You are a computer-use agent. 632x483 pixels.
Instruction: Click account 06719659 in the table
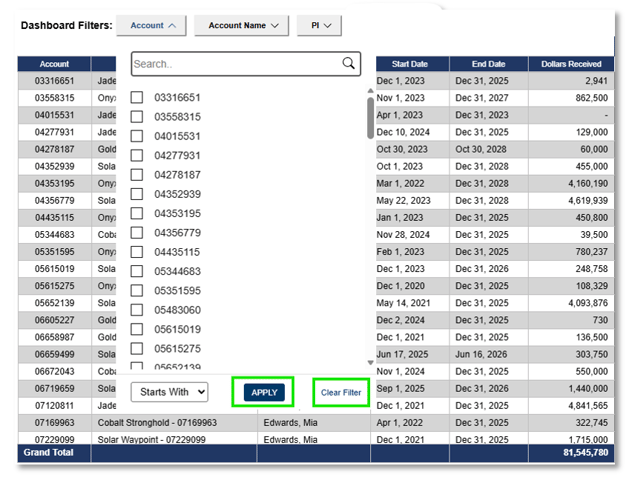(x=54, y=388)
